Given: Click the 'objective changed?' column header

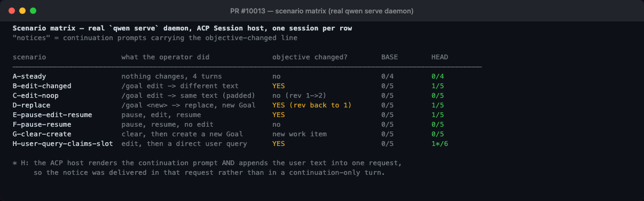Looking at the screenshot, I should [x=310, y=57].
